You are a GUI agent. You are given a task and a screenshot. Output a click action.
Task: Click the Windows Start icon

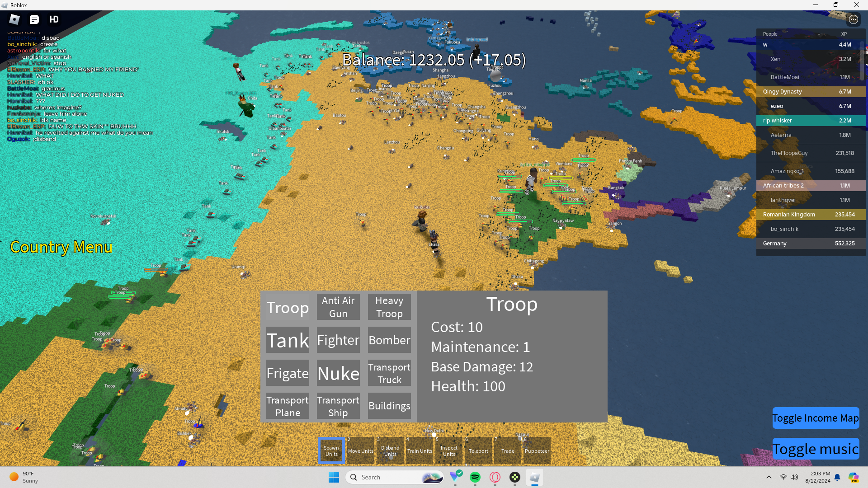[x=334, y=477]
